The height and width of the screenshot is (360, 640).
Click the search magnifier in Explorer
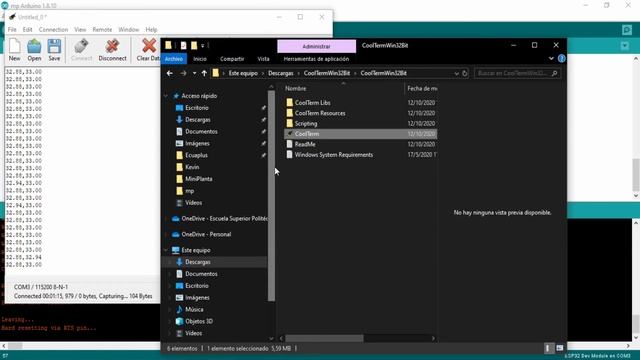point(554,73)
